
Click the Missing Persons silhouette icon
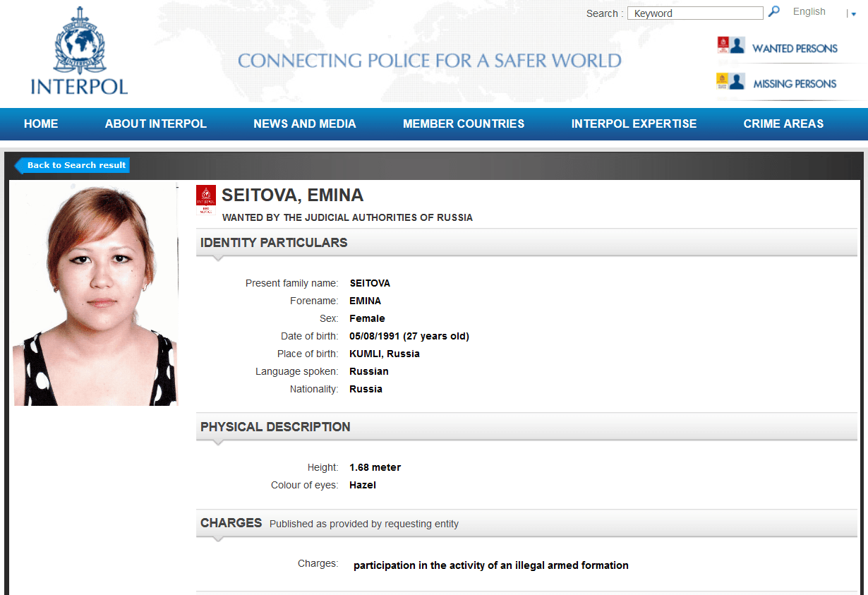pyautogui.click(x=739, y=80)
